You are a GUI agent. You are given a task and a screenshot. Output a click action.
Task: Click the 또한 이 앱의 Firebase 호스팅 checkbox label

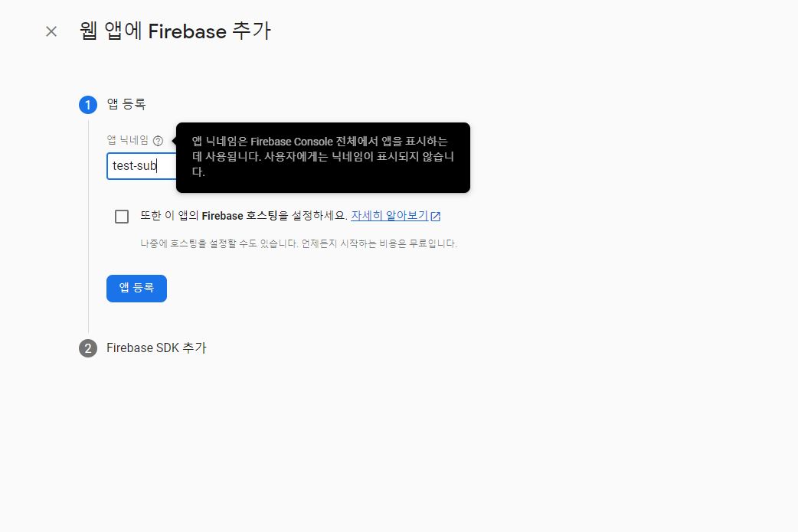[244, 216]
